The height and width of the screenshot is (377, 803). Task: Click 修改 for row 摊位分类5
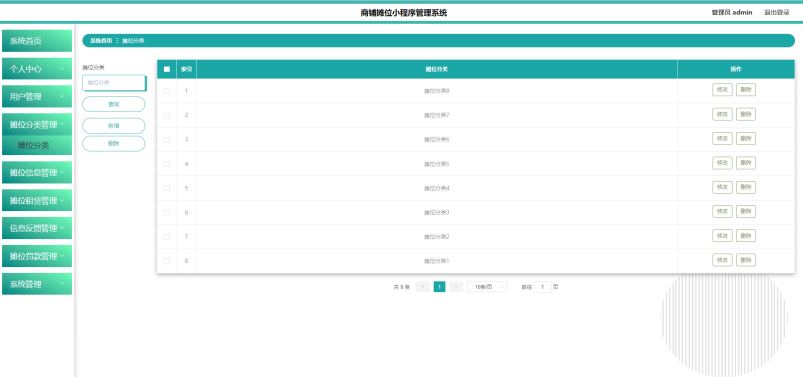coord(722,163)
